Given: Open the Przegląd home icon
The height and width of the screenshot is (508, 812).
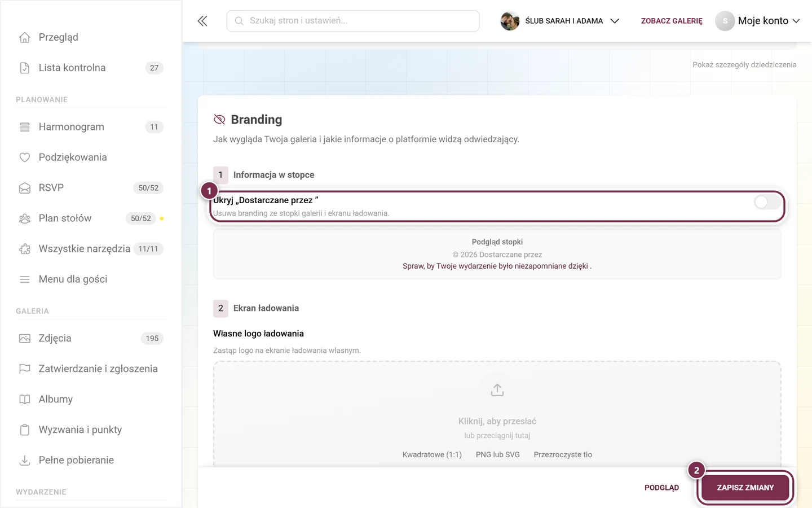Looking at the screenshot, I should (25, 37).
